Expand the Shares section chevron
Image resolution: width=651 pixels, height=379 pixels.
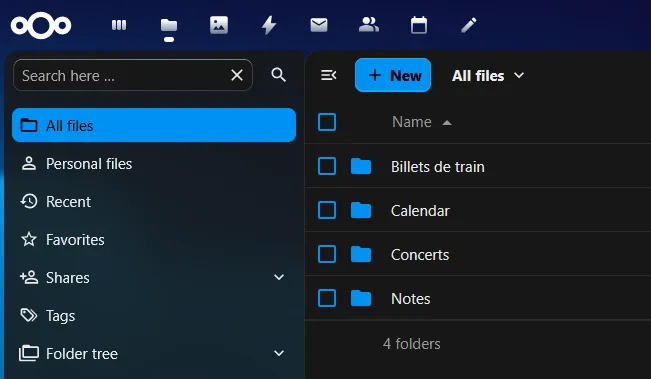[279, 277]
